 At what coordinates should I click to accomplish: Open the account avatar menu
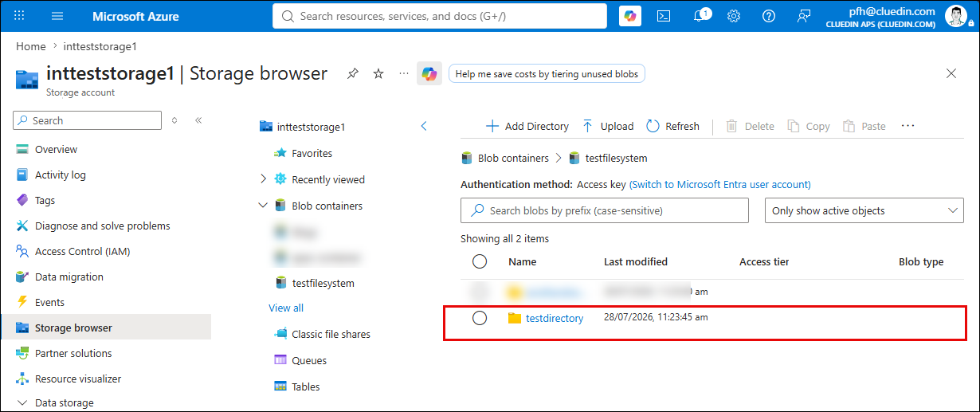click(x=956, y=16)
